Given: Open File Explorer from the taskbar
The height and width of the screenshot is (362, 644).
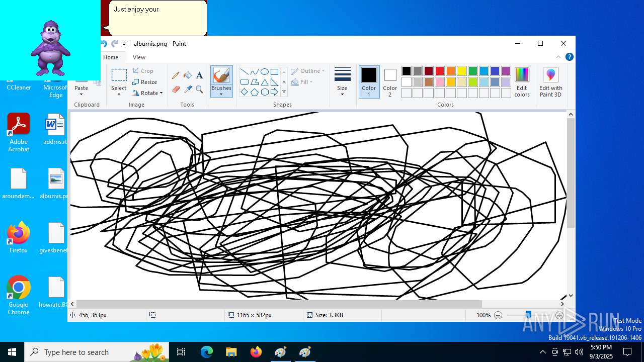Looking at the screenshot, I should (231, 352).
